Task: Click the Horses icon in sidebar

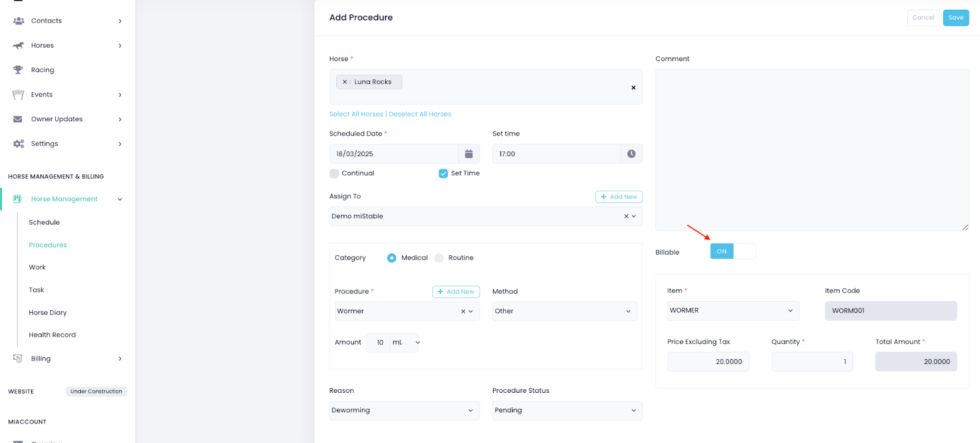Action: click(18, 45)
